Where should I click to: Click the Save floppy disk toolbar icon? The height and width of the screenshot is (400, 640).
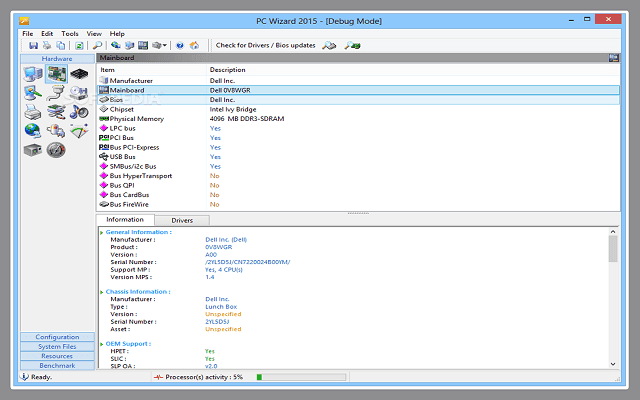click(33, 45)
